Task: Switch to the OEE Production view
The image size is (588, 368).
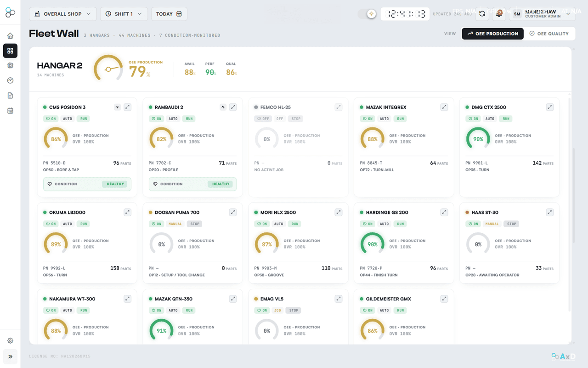Action: tap(492, 34)
